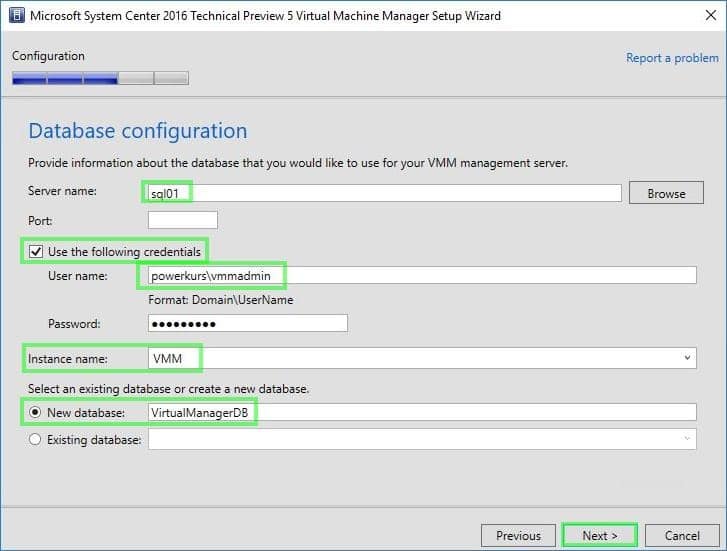The image size is (727, 551).
Task: Click the Server name field containing sql01
Action: tap(384, 193)
